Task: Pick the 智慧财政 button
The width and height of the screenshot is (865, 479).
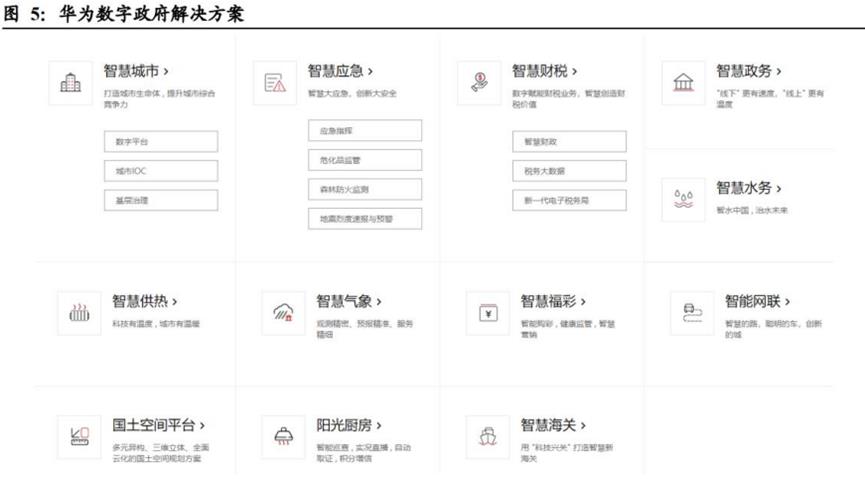Action: point(569,142)
